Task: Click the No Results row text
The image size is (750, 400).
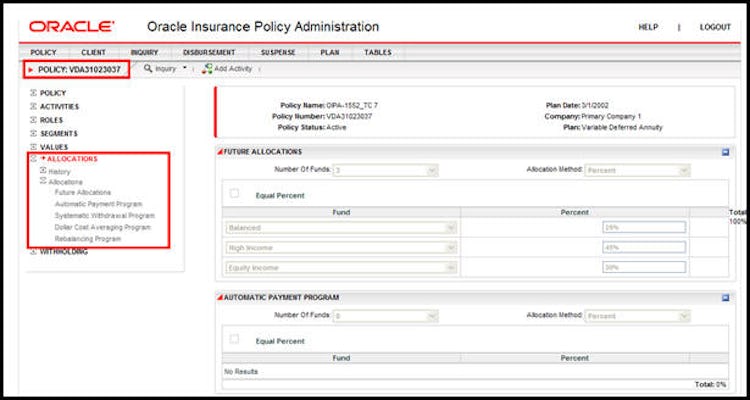Action: tap(241, 372)
